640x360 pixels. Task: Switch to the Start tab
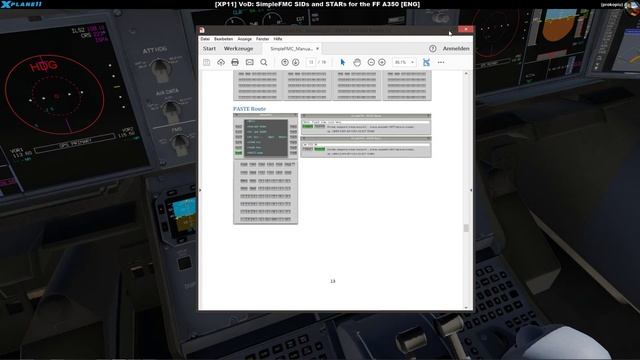click(209, 49)
